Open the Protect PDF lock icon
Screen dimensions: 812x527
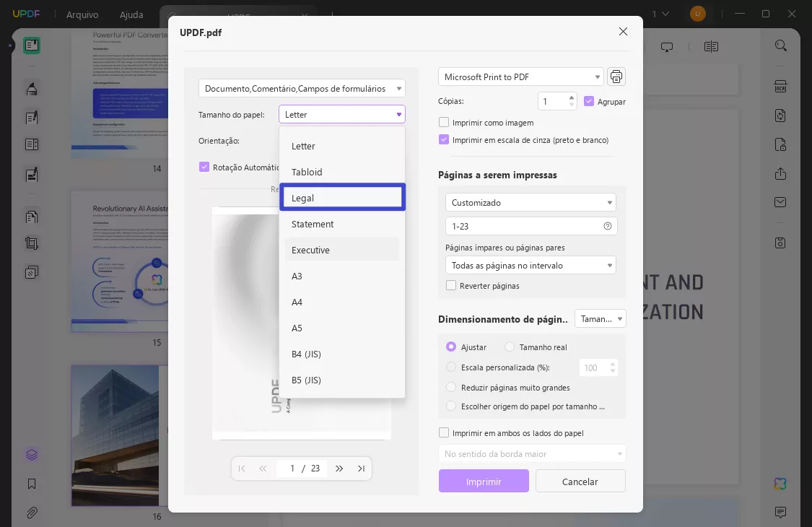pyautogui.click(x=780, y=144)
